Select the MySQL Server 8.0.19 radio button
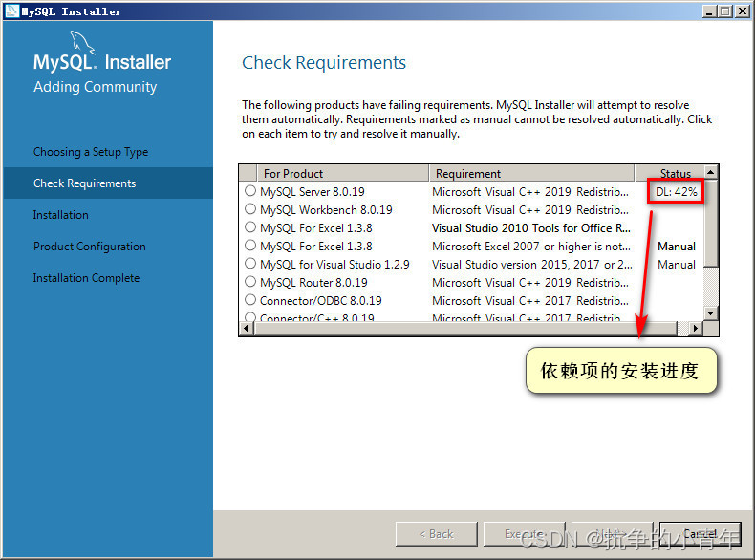 (249, 191)
